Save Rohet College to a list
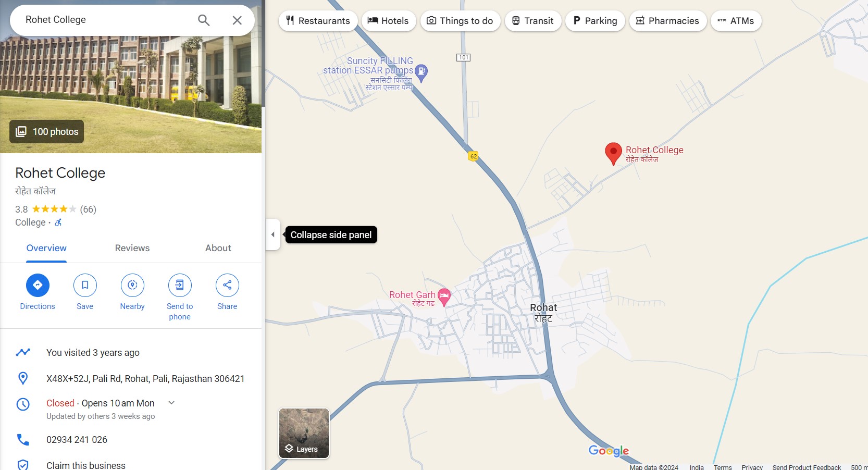 tap(85, 285)
